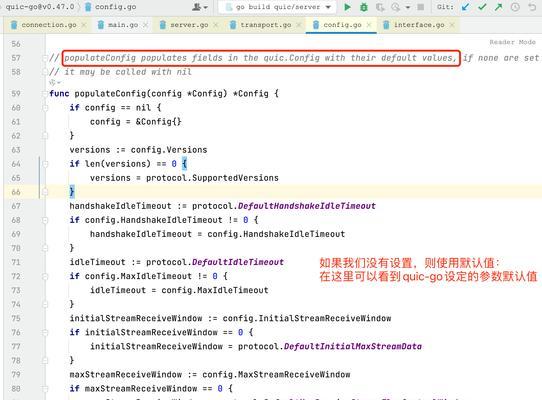Commit changes using the green checkmark

pyautogui.click(x=482, y=7)
